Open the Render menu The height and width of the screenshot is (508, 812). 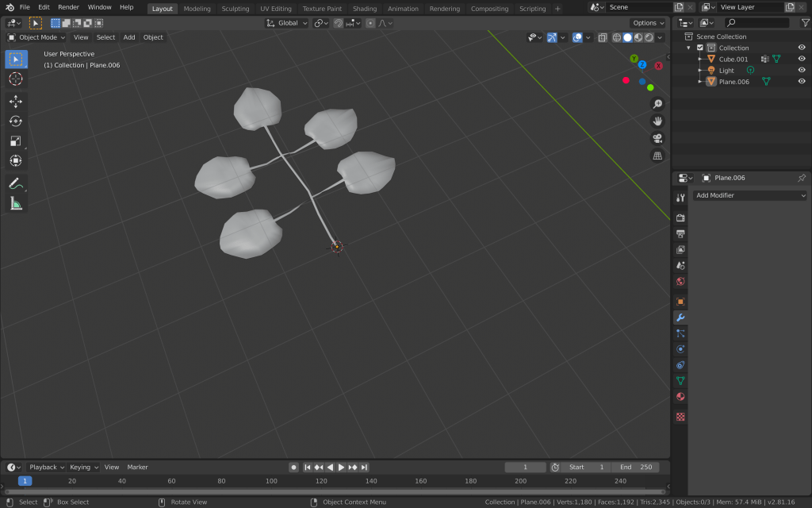68,7
